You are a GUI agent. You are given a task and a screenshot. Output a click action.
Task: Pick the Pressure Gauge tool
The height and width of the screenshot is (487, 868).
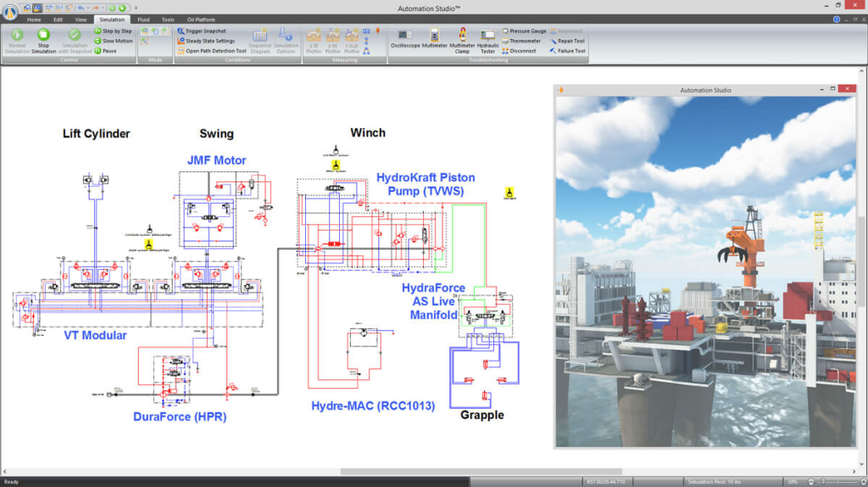click(x=524, y=31)
